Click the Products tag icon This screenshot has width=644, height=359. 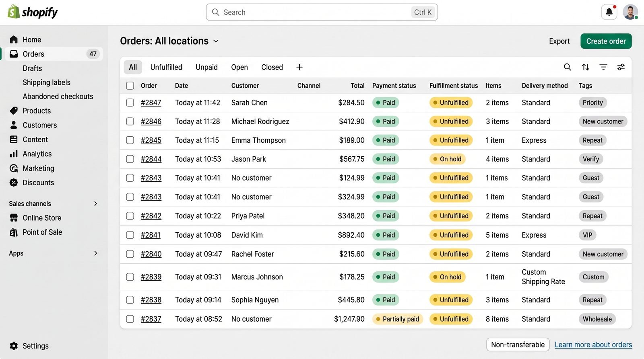[14, 111]
